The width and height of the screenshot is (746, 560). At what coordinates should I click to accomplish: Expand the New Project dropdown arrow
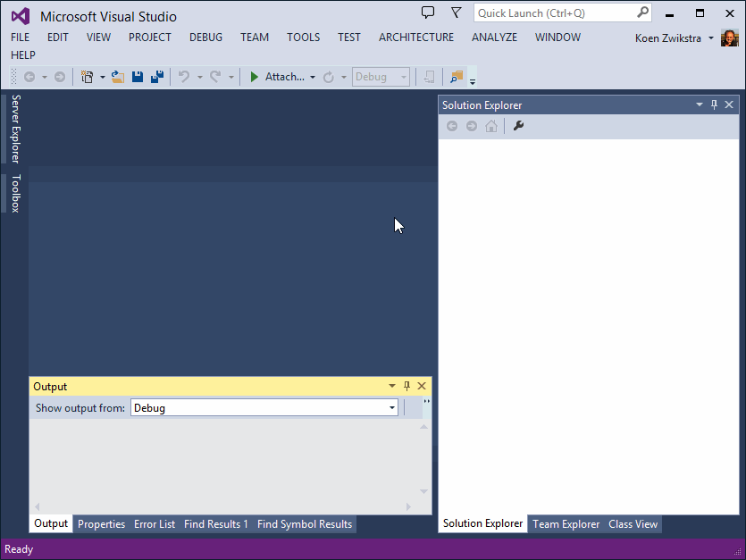tap(102, 77)
